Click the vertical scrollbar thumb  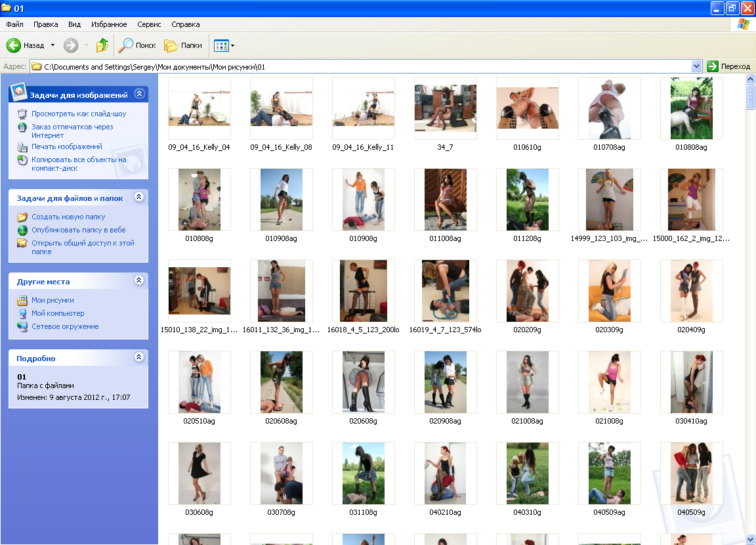(750, 97)
